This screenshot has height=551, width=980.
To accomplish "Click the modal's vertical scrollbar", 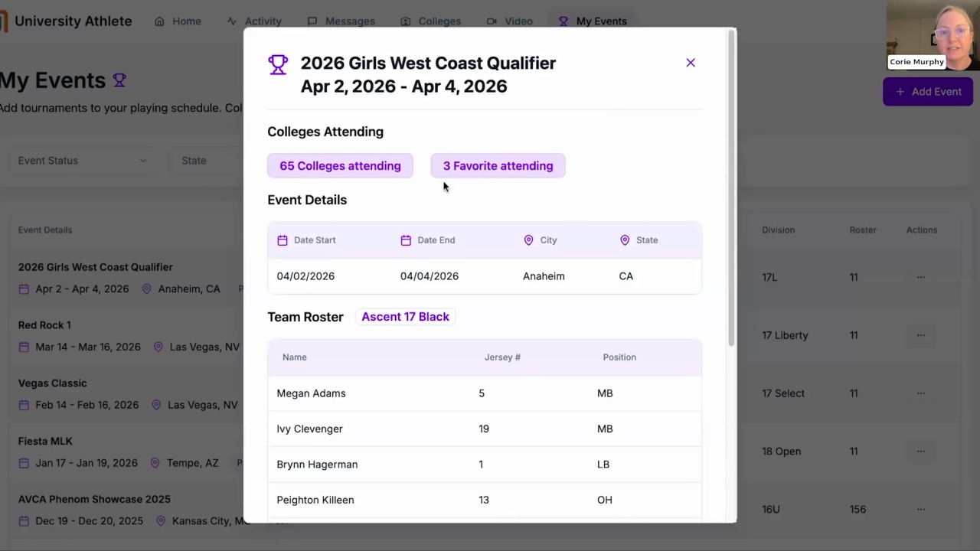I will 731,191.
